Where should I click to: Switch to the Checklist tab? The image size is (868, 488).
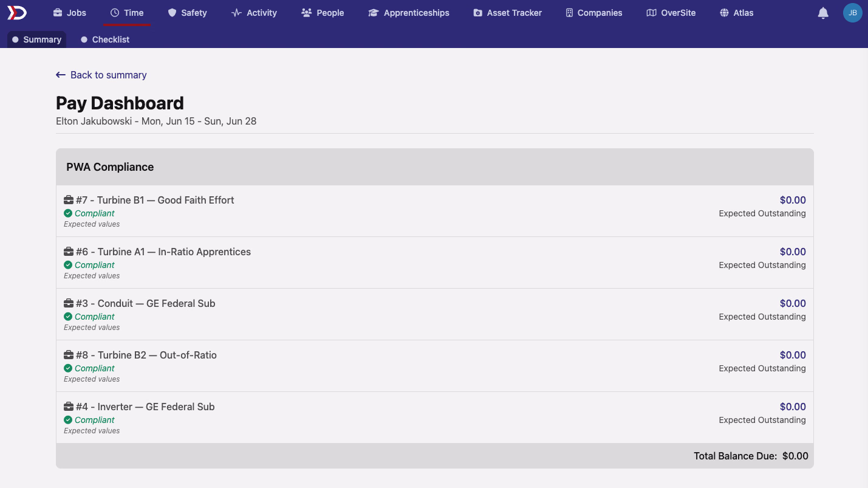pos(105,40)
